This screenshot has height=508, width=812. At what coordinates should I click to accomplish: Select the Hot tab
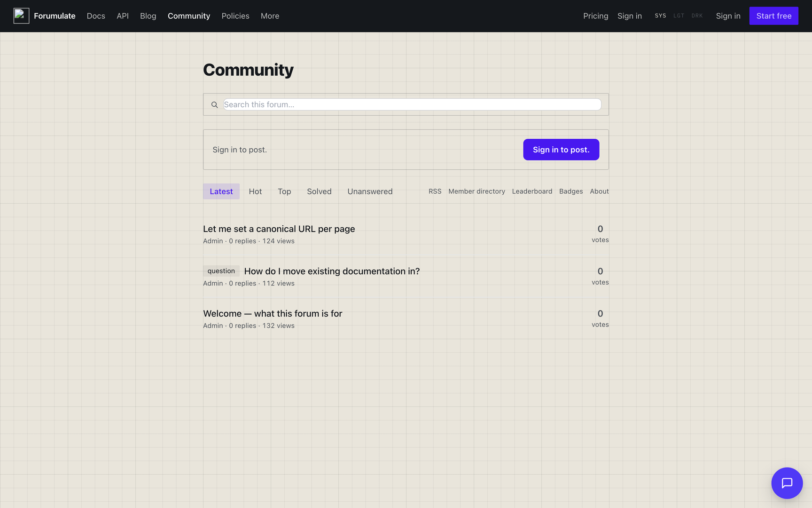point(255,191)
